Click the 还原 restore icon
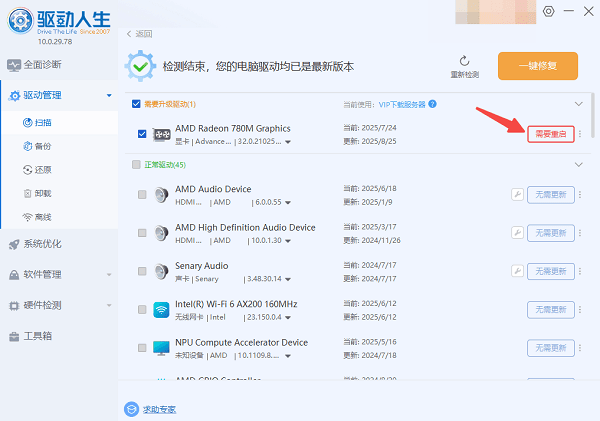600x421 pixels. (28, 170)
